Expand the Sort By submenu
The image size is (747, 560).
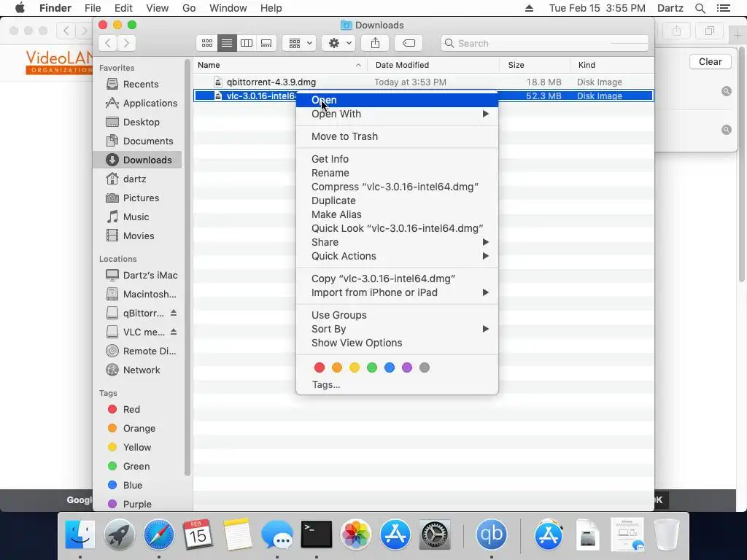pos(397,329)
